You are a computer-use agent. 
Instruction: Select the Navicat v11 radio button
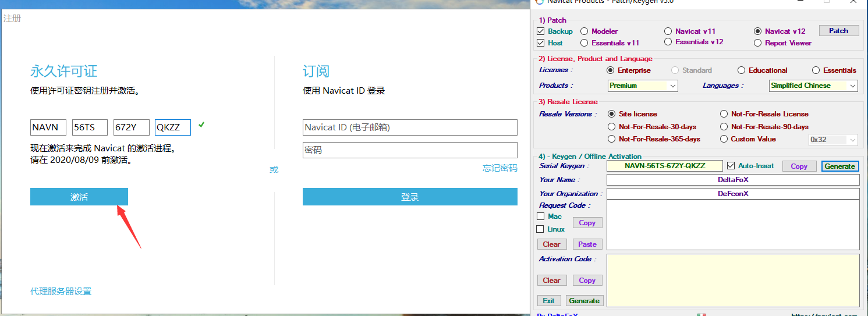click(x=668, y=31)
